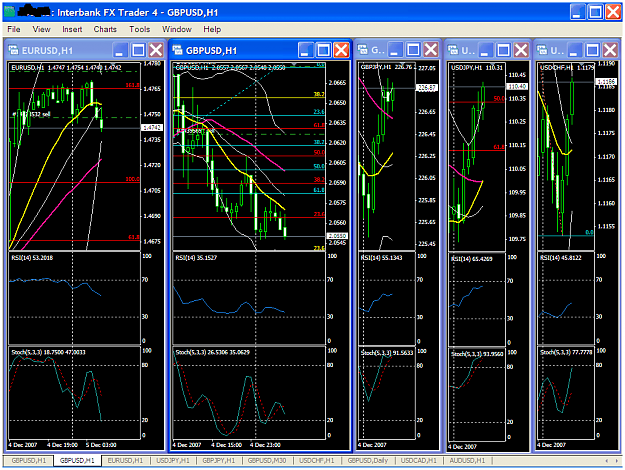Click the GBPJPY chart window icon
This screenshot has width=625, height=470.
(x=363, y=50)
